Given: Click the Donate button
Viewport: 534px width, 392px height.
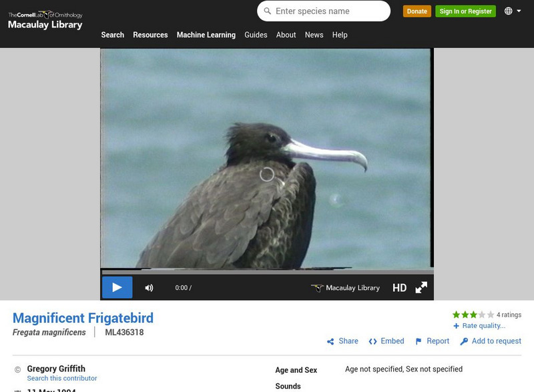Looking at the screenshot, I should coord(417,11).
